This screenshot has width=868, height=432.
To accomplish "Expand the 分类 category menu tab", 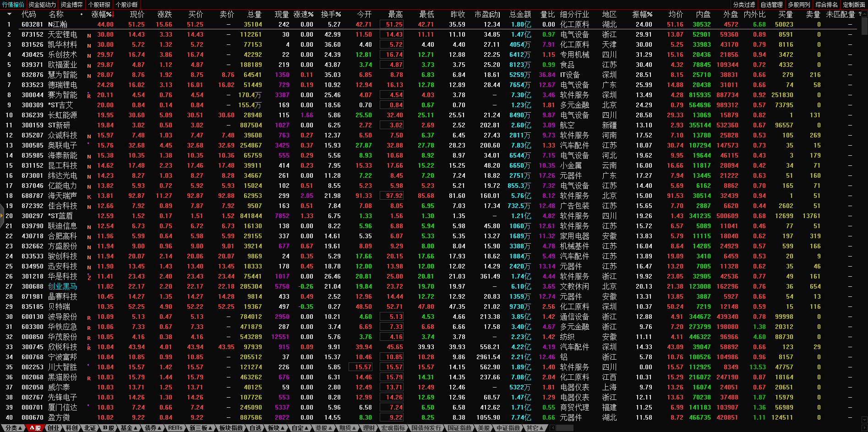I will pos(13,428).
